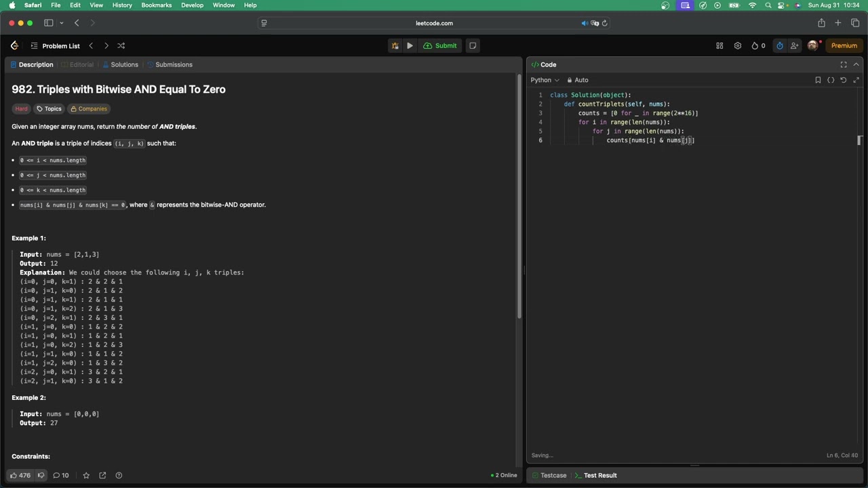The height and width of the screenshot is (488, 868).
Task: Expand the Topics tag
Action: (x=49, y=108)
